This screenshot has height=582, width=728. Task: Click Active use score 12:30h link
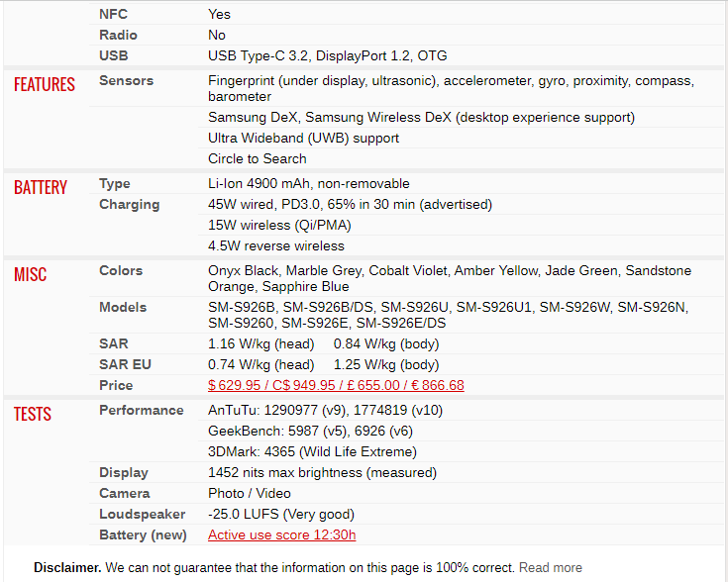[282, 534]
